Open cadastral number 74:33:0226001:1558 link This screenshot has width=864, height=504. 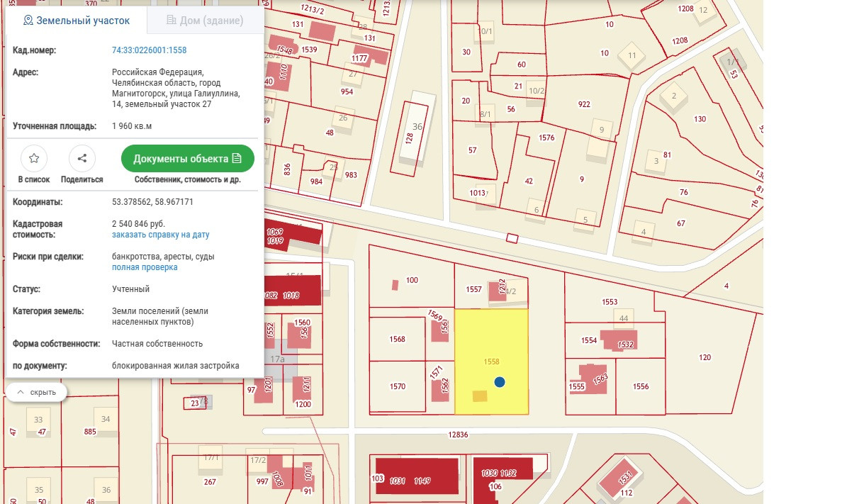(x=149, y=50)
